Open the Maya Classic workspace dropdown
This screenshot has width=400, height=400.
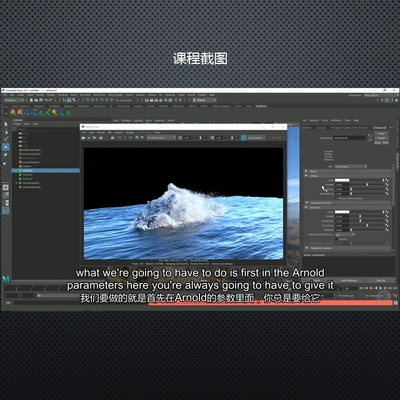pyautogui.click(x=382, y=95)
